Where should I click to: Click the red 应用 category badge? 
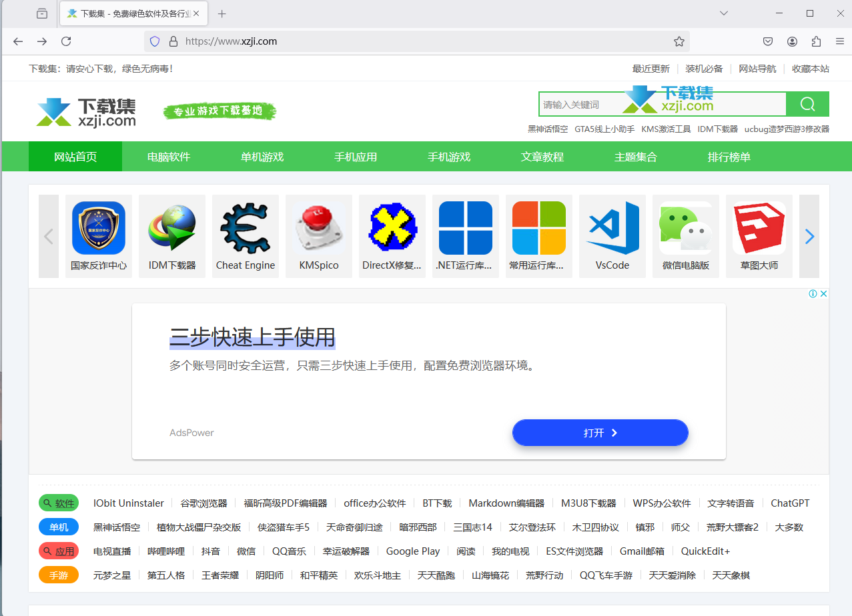[59, 551]
